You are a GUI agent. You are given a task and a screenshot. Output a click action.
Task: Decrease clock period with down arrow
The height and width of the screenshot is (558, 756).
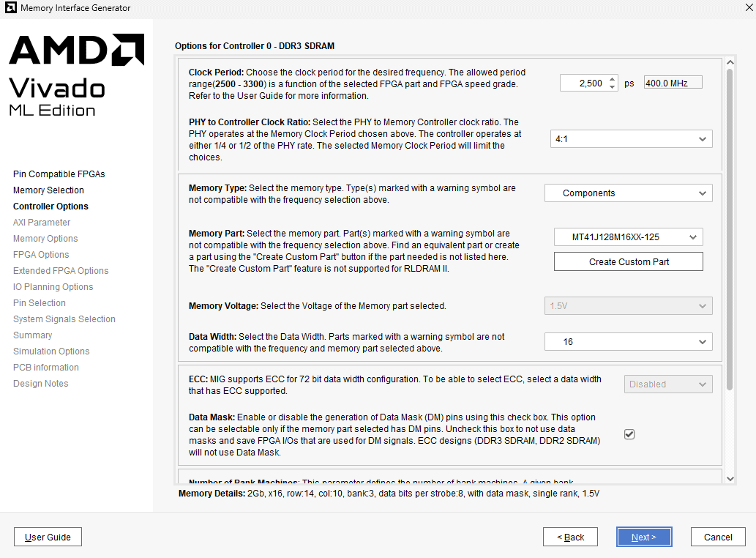point(613,86)
